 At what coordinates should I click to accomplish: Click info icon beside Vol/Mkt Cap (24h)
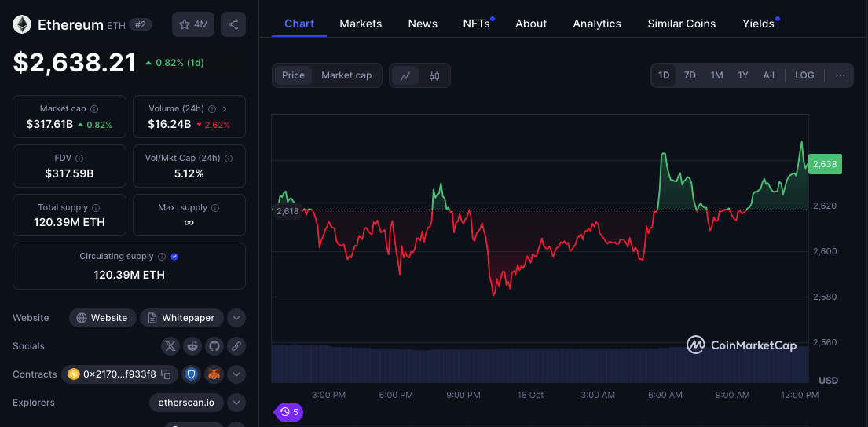click(x=229, y=159)
